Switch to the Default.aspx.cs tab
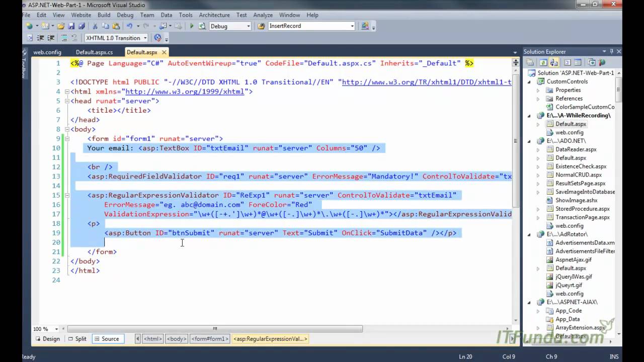This screenshot has height=362, width=644. (x=94, y=52)
